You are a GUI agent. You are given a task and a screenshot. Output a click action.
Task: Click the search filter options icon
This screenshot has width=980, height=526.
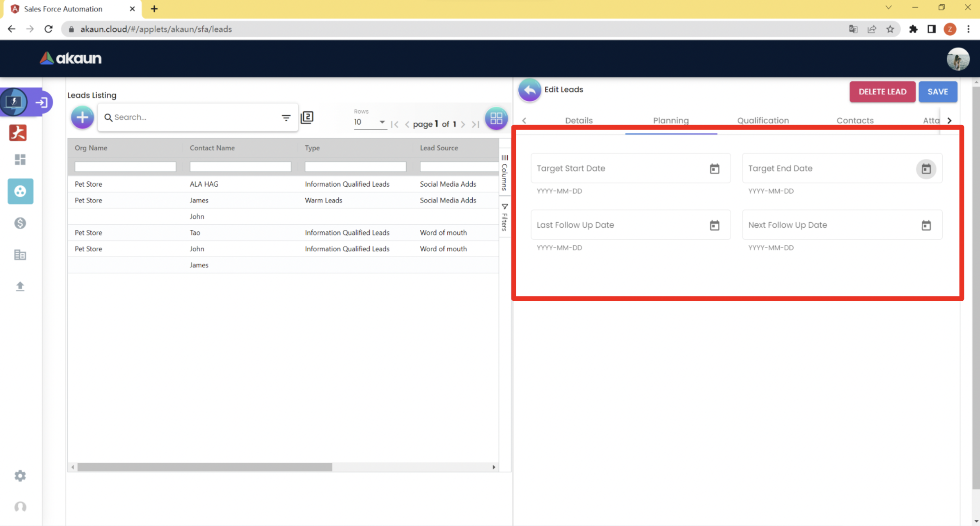pos(286,118)
